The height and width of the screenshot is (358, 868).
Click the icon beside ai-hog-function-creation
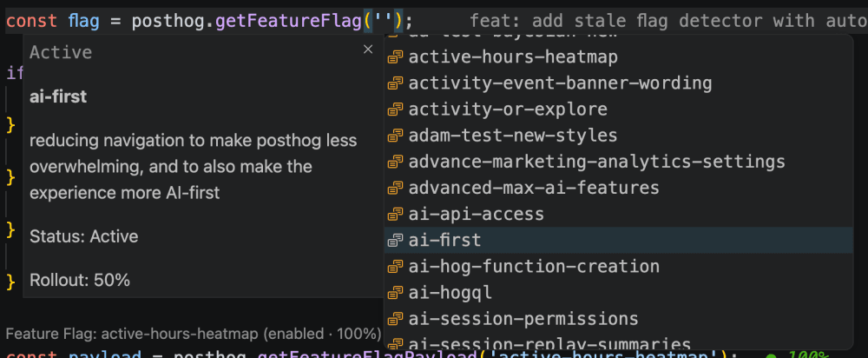tap(395, 267)
